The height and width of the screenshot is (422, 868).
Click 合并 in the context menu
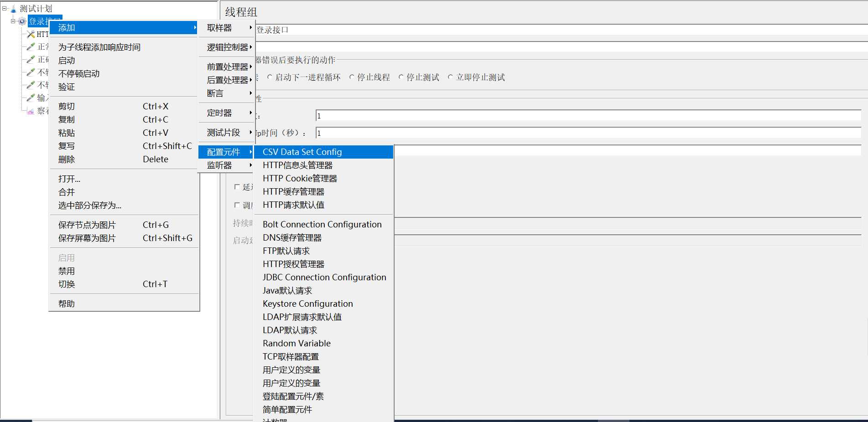tap(124, 192)
